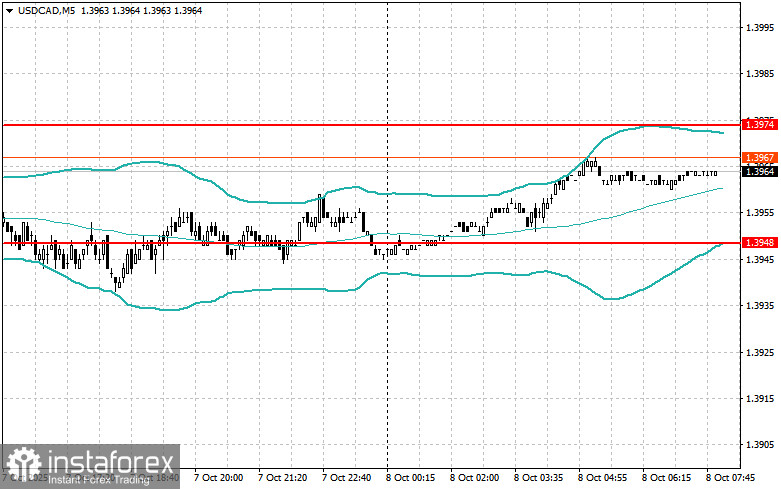Click the 7 Oct 20:00 time label
The image size is (781, 489).
(x=218, y=478)
